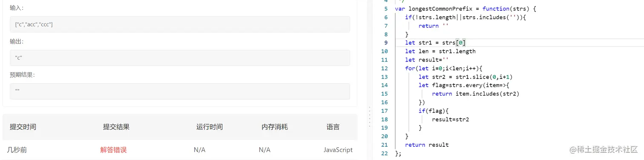Click the 几秒前 submission time cell

17,150
